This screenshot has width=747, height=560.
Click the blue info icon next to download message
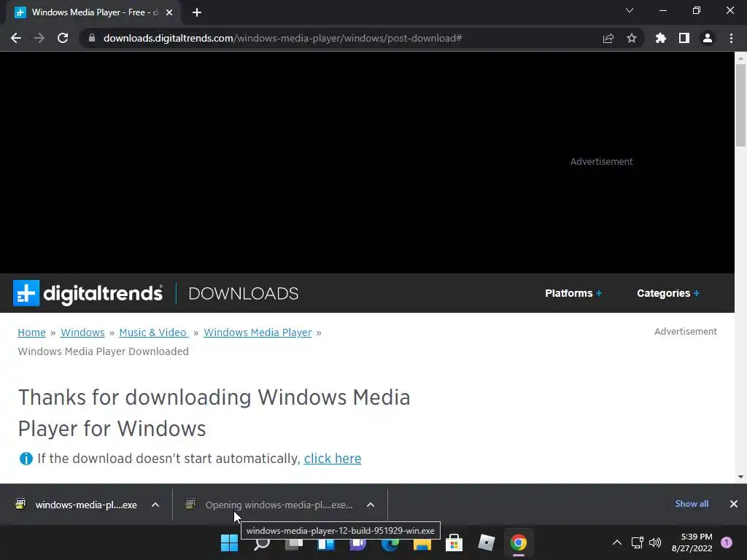click(x=26, y=459)
